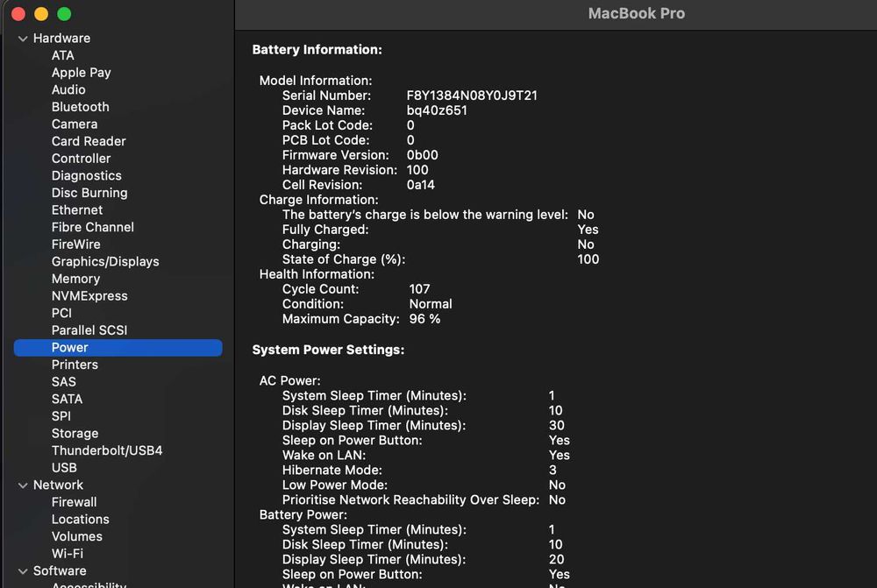Viewport: 877px width, 588px height.
Task: Click the Hardware Revision value 100
Action: click(x=417, y=170)
